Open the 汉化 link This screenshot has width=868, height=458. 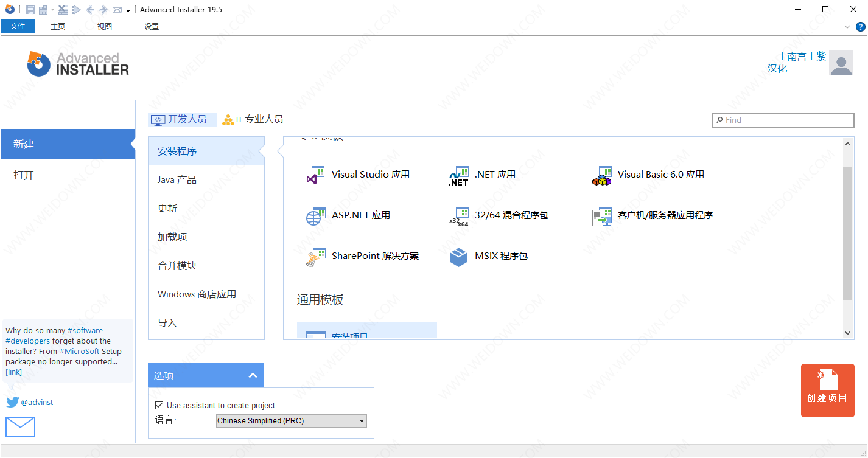click(777, 69)
